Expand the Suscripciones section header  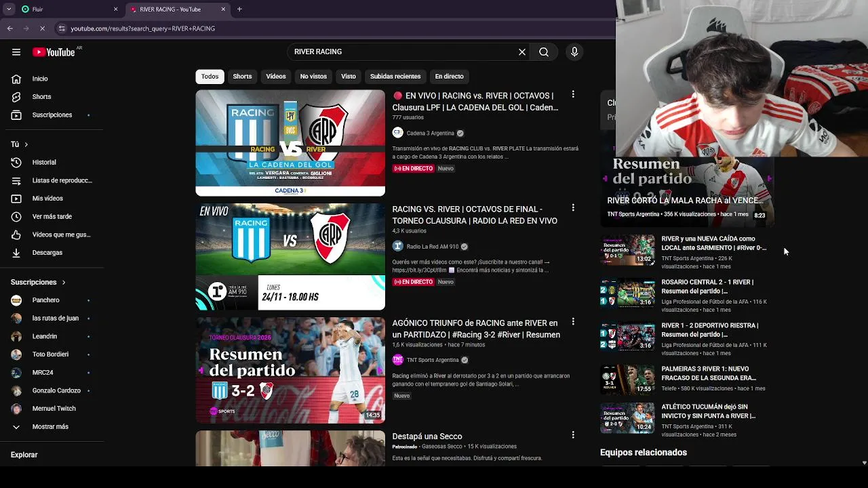point(38,282)
